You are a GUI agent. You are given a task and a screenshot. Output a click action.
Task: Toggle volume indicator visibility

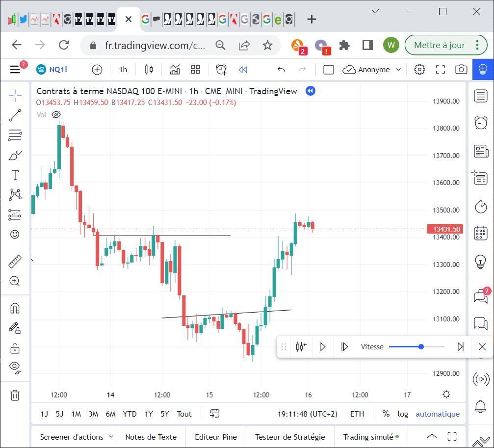(56, 115)
